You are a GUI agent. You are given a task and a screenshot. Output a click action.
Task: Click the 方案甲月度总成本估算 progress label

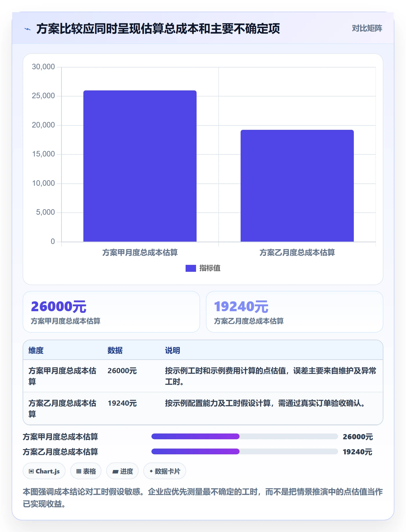pyautogui.click(x=60, y=437)
